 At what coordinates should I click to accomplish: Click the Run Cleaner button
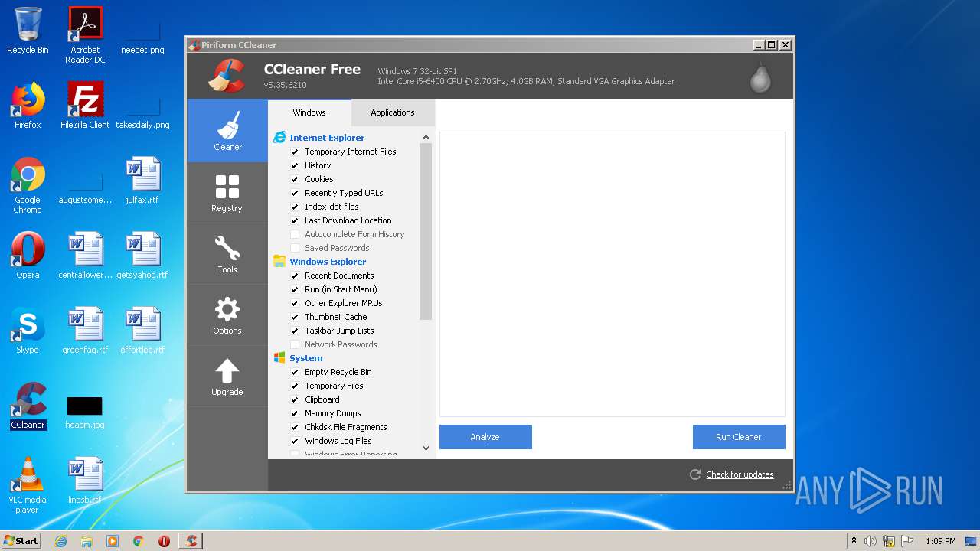pos(739,437)
